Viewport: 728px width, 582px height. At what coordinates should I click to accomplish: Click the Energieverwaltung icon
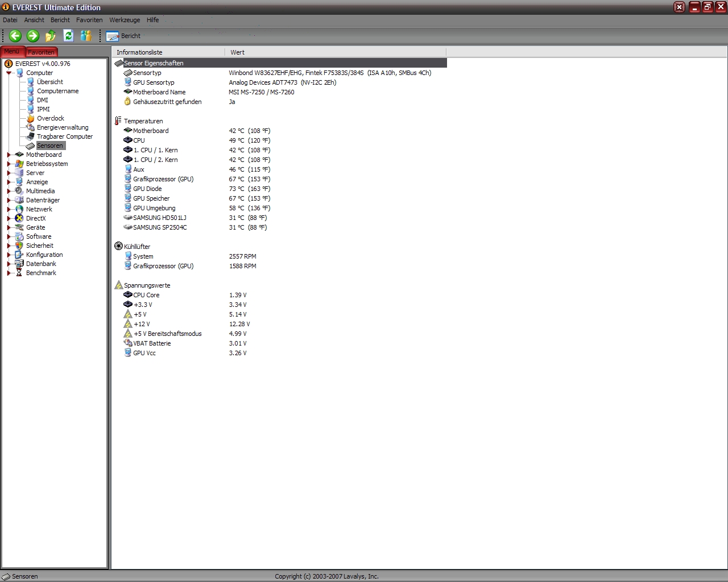click(31, 127)
